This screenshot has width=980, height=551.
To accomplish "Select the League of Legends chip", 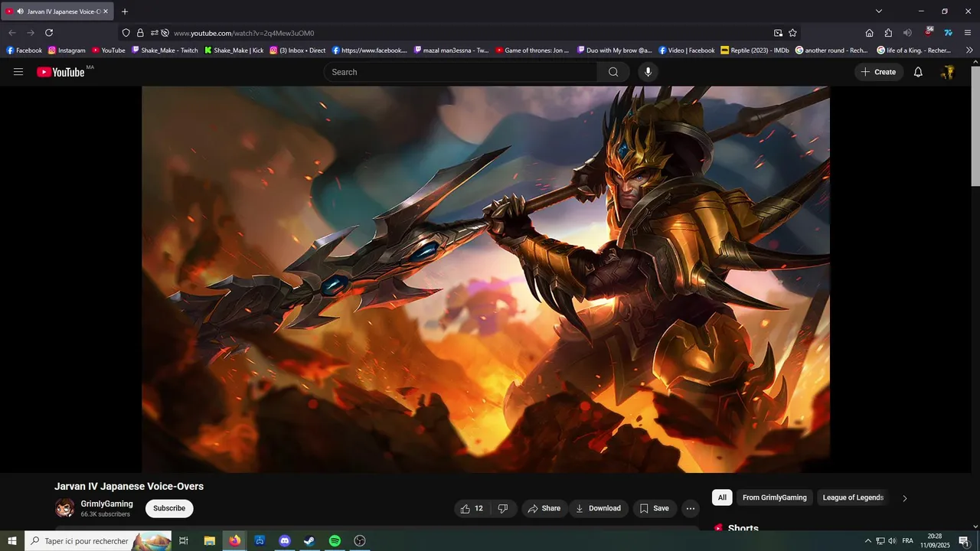I will tap(853, 497).
